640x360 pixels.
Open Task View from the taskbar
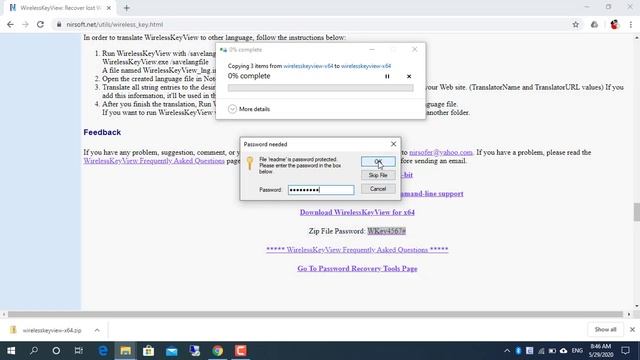pyautogui.click(x=79, y=351)
